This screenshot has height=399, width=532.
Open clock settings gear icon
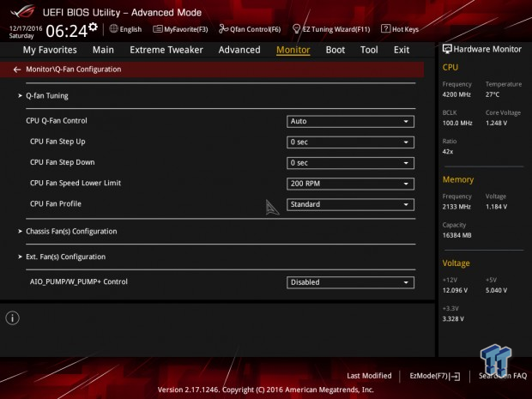[93, 27]
